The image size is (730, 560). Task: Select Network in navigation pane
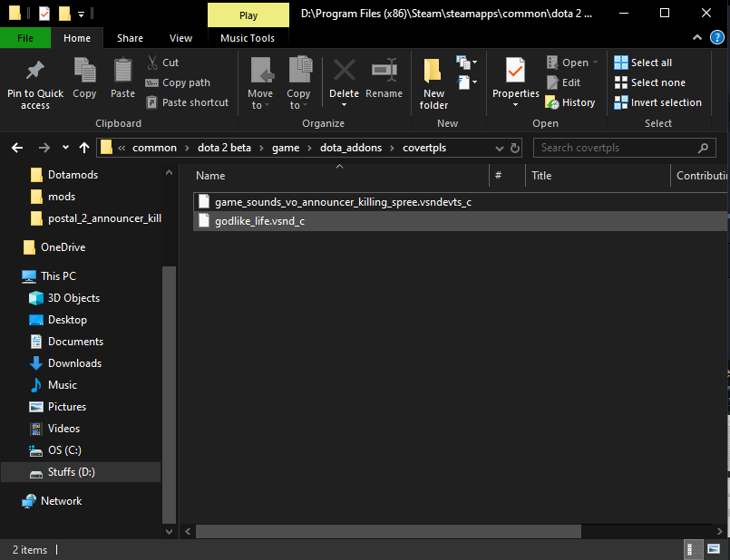coord(52,501)
